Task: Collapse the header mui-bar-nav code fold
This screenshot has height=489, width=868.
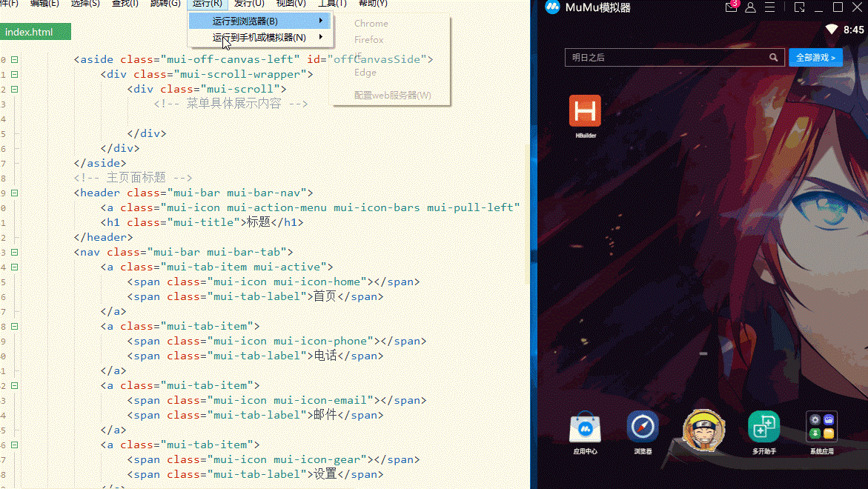Action: [14, 193]
